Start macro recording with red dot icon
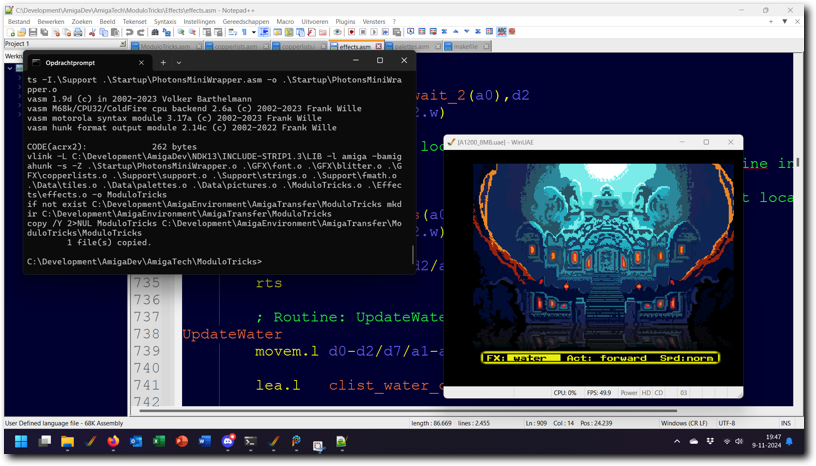816x466 pixels. tap(351, 32)
